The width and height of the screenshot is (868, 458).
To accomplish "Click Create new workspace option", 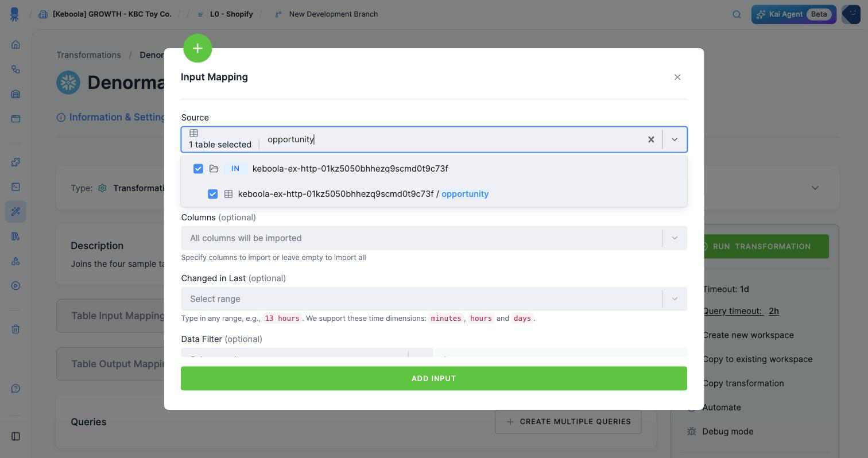I will point(748,335).
